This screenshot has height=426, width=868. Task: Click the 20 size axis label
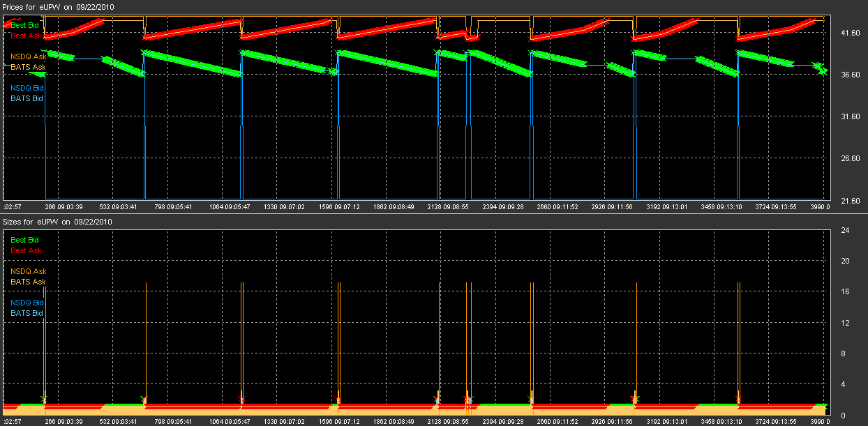tap(844, 261)
